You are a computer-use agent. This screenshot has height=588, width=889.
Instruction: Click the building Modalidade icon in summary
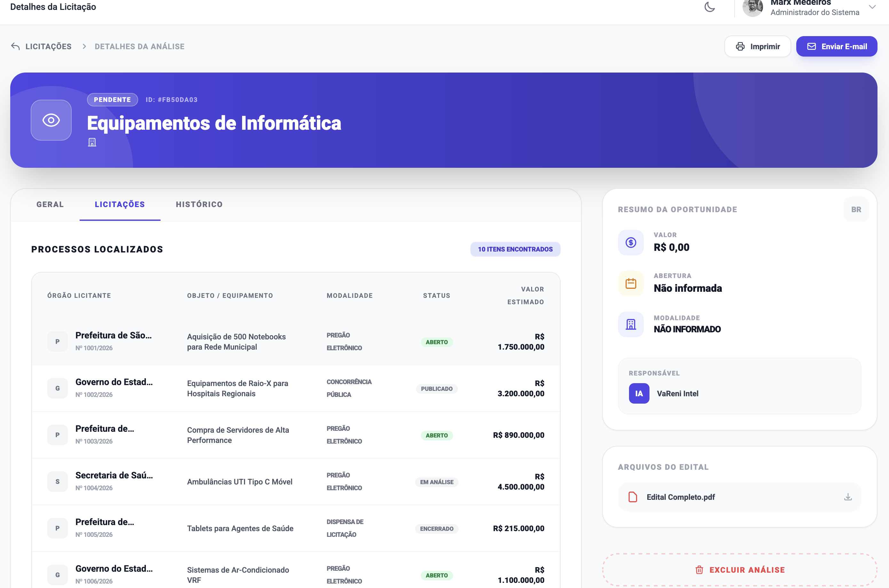[x=631, y=324]
